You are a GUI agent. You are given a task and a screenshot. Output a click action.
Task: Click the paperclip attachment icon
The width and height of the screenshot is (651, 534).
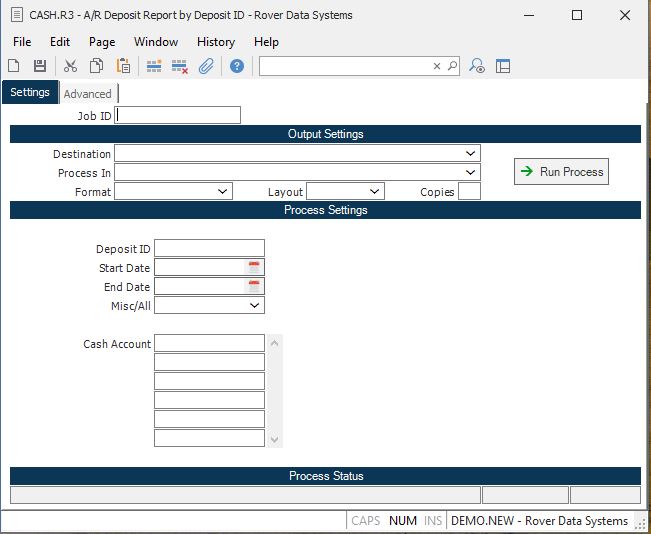[x=206, y=66]
